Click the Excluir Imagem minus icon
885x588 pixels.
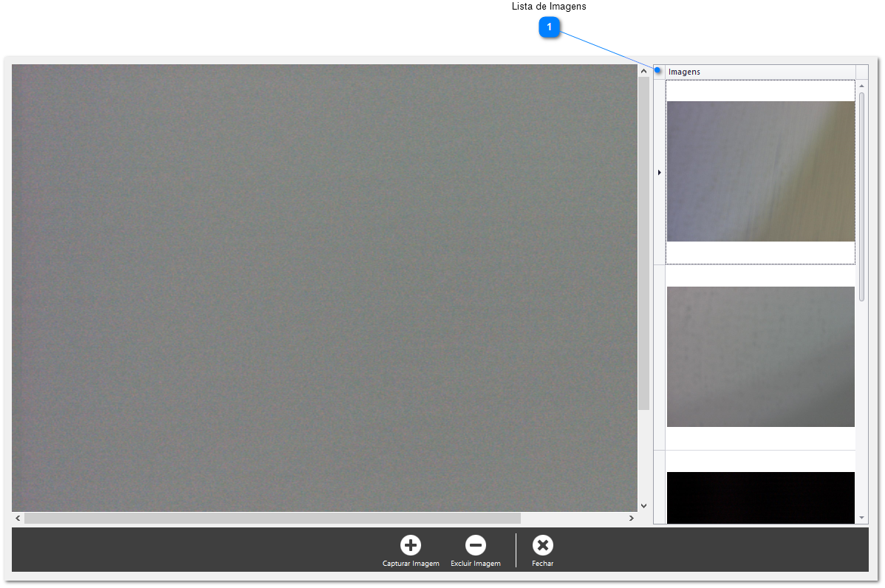[x=475, y=545]
